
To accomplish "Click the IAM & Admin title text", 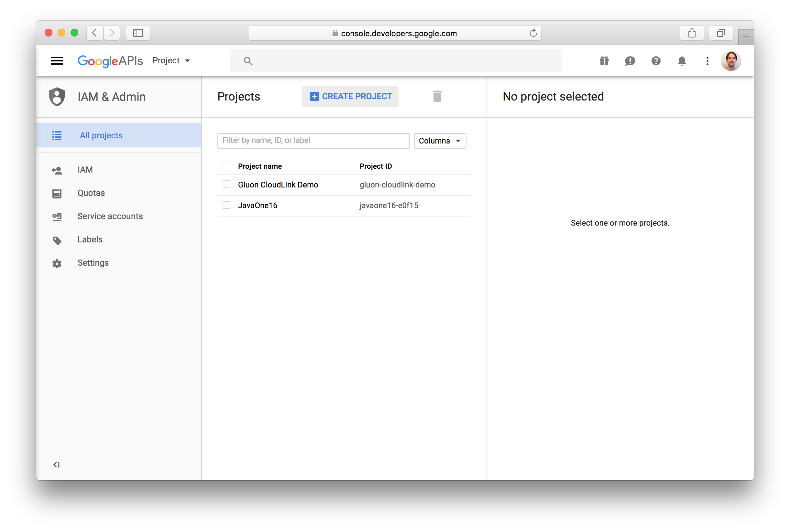I will pyautogui.click(x=111, y=97).
